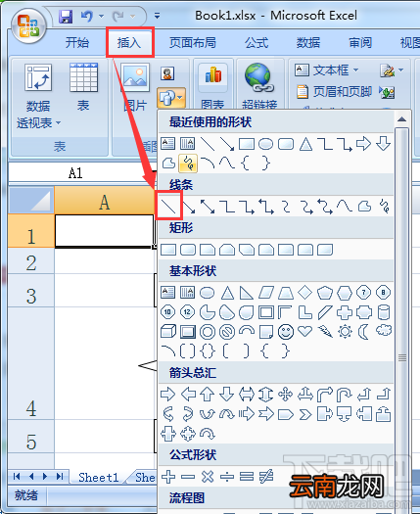Choose the first Rectangle under 矩形

coord(168,250)
